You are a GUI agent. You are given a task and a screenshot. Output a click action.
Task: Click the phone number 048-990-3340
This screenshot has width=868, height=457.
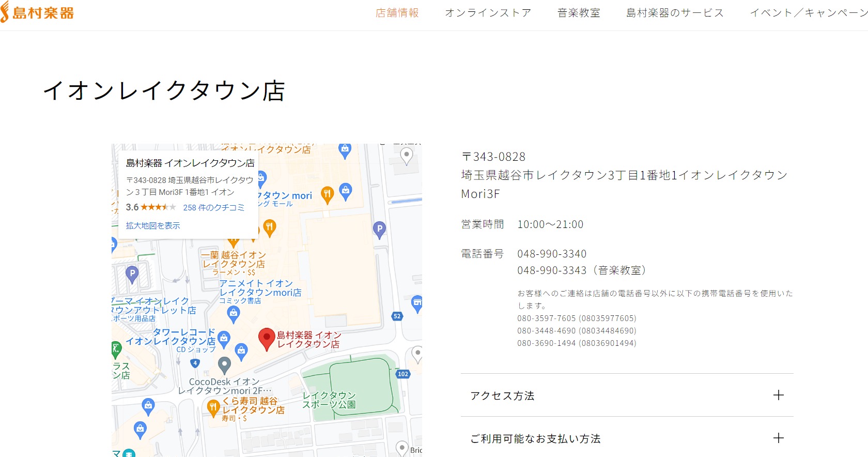(x=552, y=254)
